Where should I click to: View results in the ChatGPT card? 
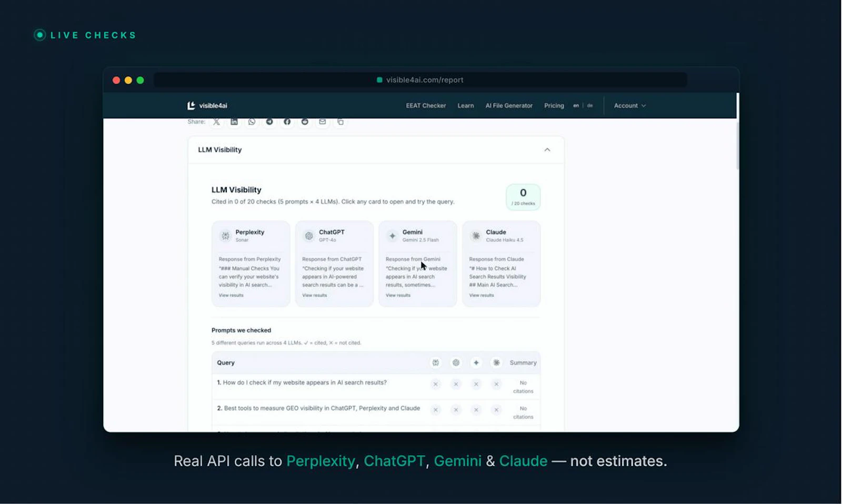coord(315,295)
